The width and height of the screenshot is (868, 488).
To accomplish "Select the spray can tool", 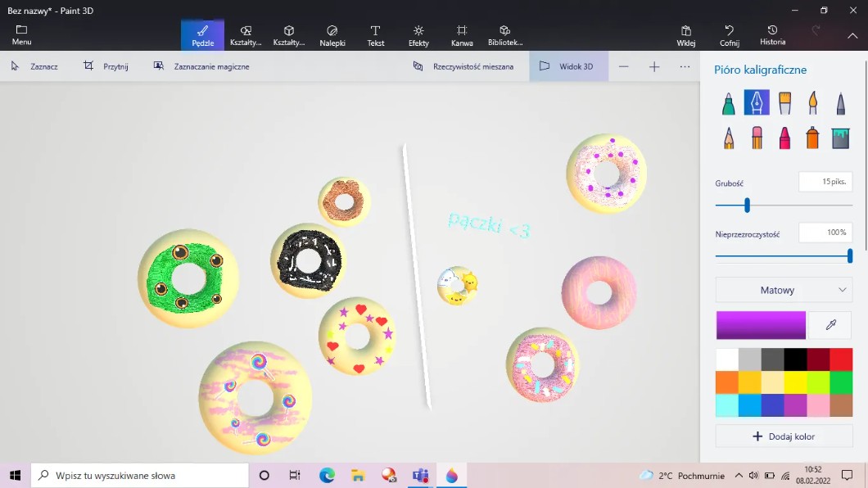I will coord(812,138).
